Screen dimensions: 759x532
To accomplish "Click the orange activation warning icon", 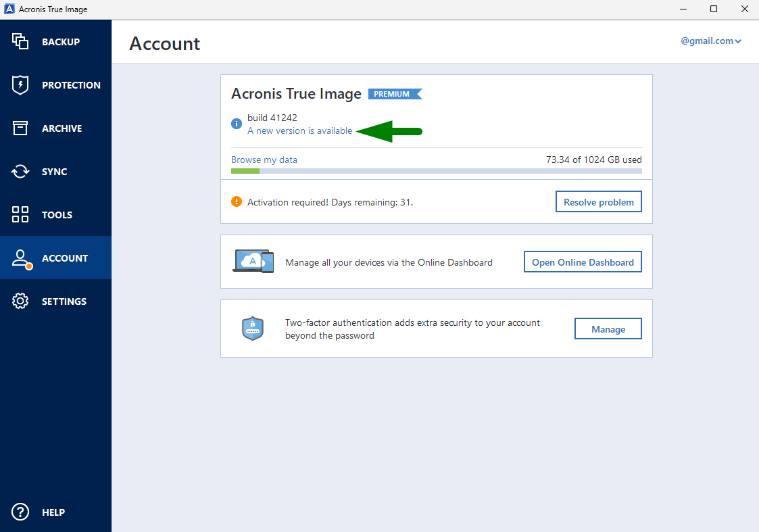I will pyautogui.click(x=236, y=201).
